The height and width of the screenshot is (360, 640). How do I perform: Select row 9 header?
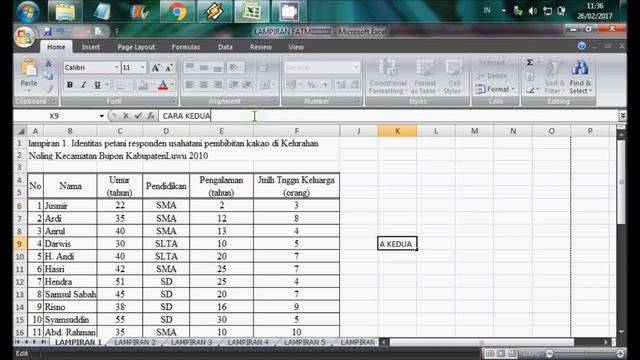point(20,244)
